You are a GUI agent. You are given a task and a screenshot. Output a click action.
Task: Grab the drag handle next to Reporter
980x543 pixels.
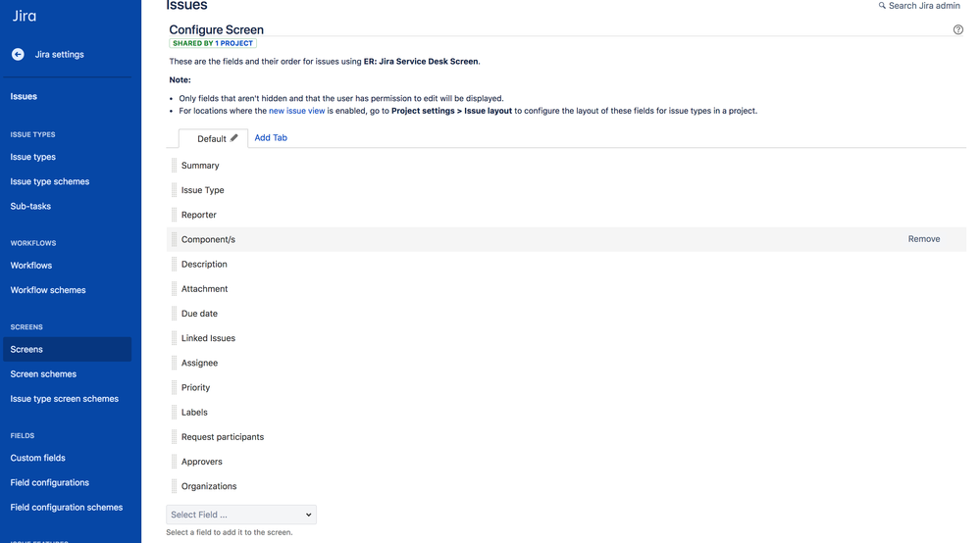(x=175, y=215)
